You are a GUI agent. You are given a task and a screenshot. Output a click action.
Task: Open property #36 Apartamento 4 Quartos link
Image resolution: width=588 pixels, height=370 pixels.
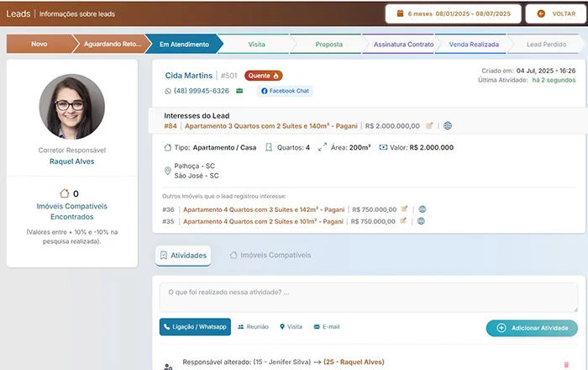[x=264, y=209]
